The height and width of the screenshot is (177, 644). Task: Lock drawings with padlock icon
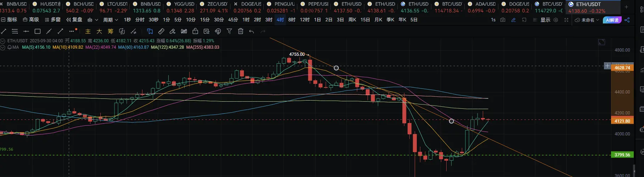click(195, 31)
